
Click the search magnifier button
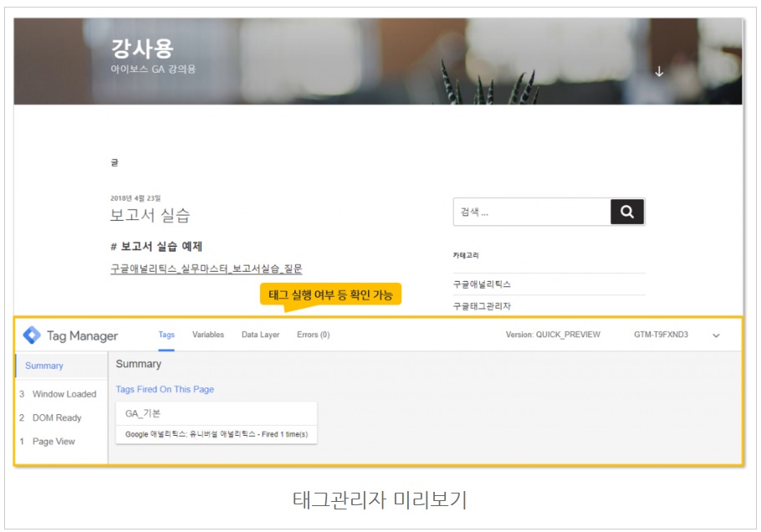[x=627, y=212]
